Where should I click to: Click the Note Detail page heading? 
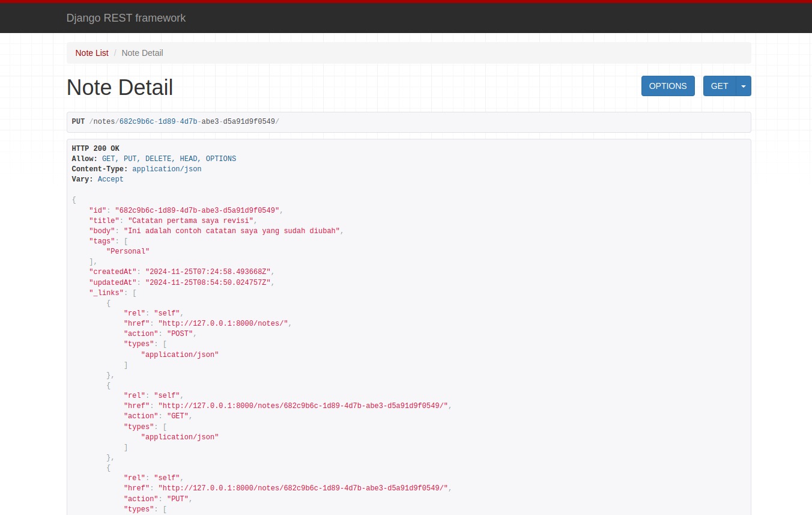pos(120,88)
